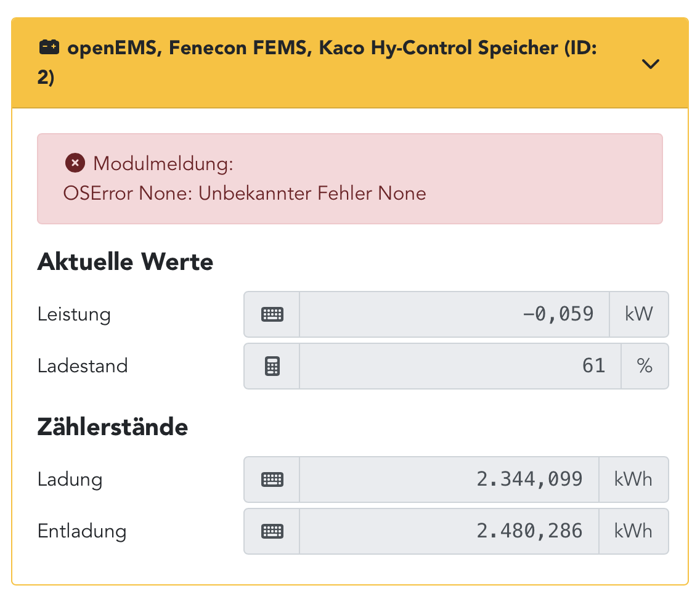700x604 pixels.
Task: Click the Aktuelle Werte heading
Action: (x=125, y=262)
